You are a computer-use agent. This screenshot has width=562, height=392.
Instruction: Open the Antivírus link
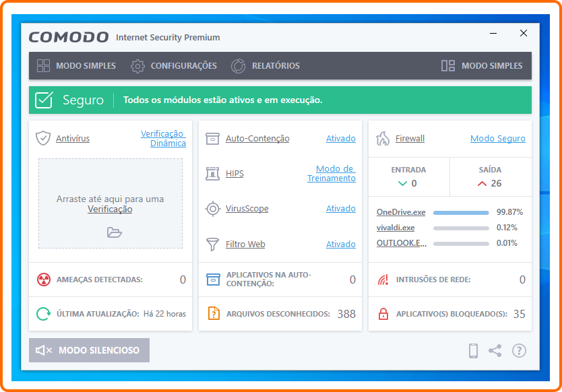tap(73, 138)
